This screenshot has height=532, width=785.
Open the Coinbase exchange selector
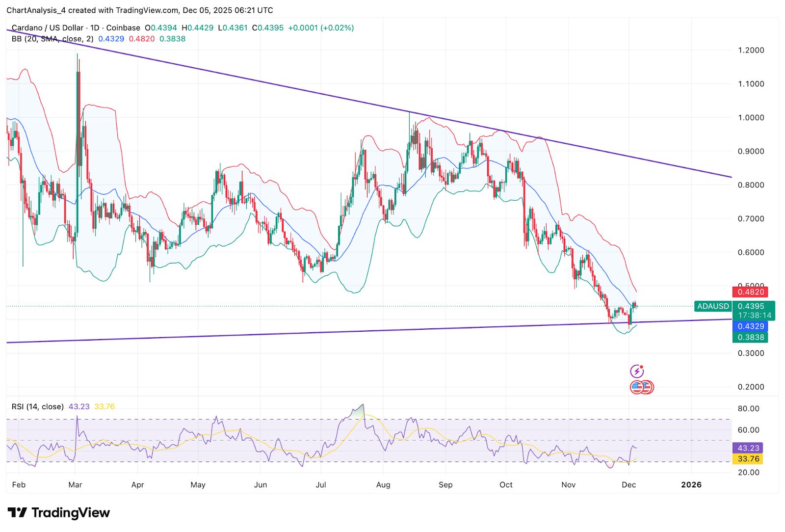[x=121, y=28]
